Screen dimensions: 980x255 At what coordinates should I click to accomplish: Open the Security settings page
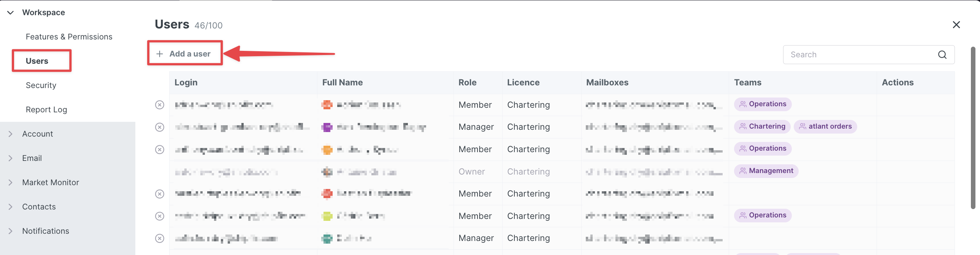click(41, 85)
